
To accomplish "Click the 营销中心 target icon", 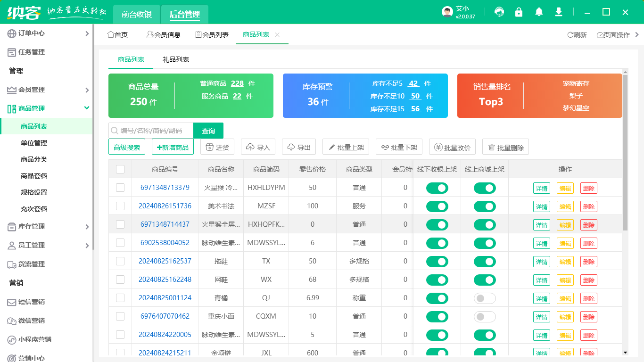I will tap(12, 358).
